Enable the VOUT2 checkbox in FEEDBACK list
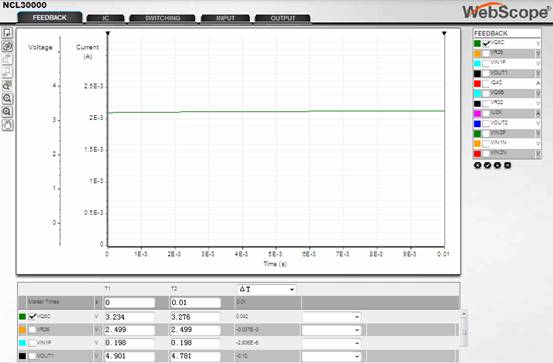The height and width of the screenshot is (363, 553). 486,123
